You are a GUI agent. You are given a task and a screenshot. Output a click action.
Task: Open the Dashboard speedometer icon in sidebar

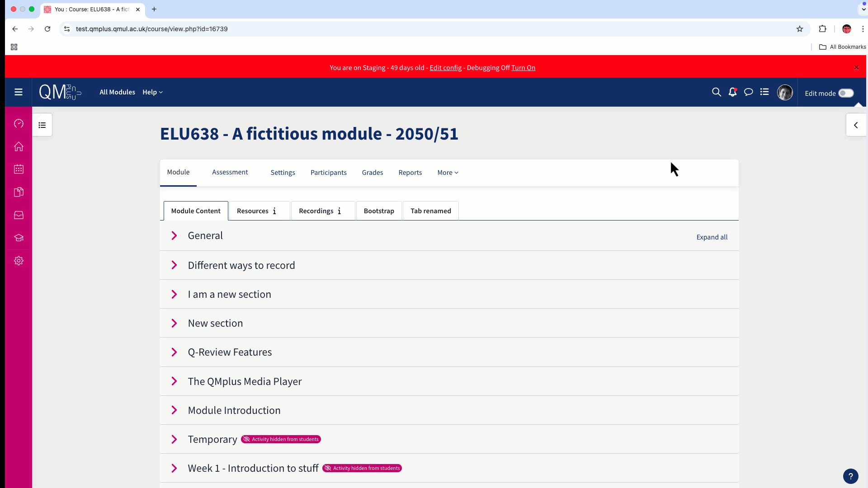click(x=19, y=123)
